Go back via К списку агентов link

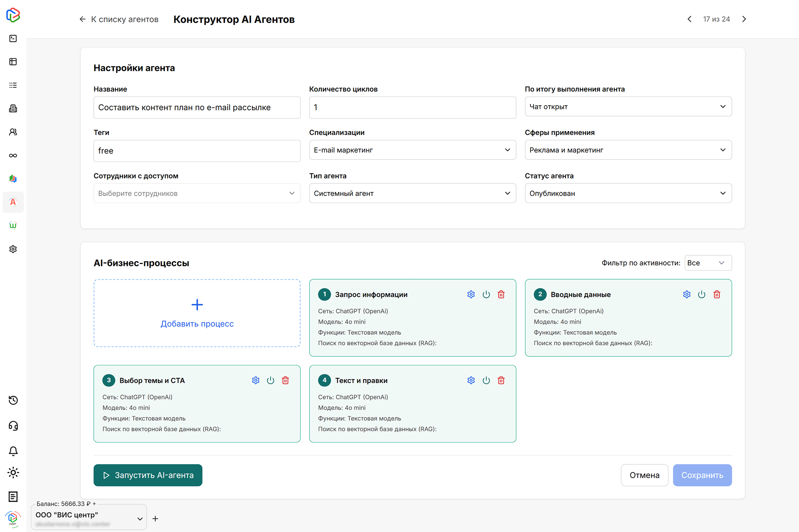119,19
